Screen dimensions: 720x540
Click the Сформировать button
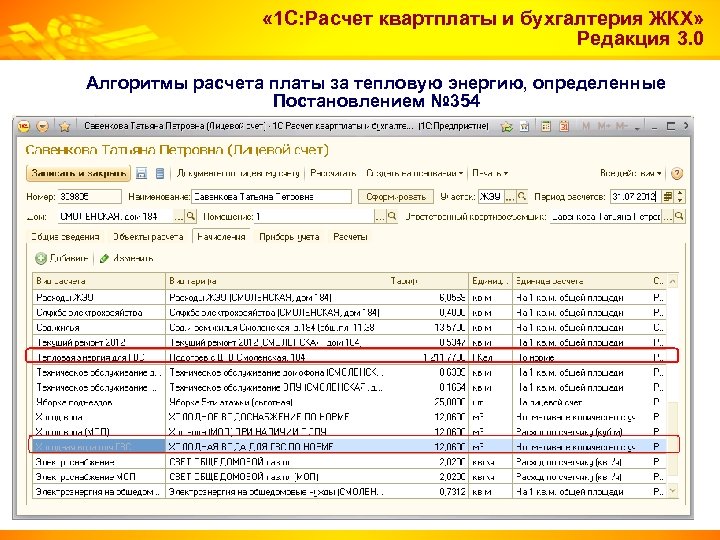pos(396,197)
